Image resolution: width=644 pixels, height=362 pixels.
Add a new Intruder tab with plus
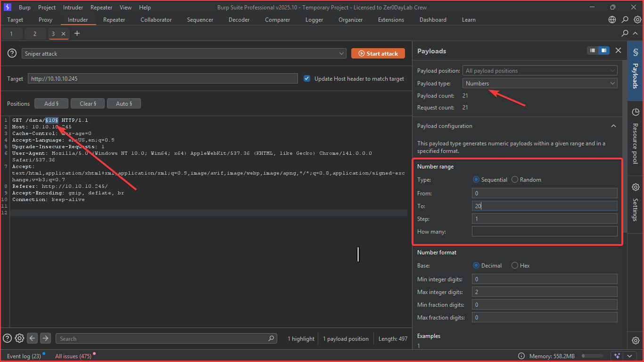(x=77, y=34)
